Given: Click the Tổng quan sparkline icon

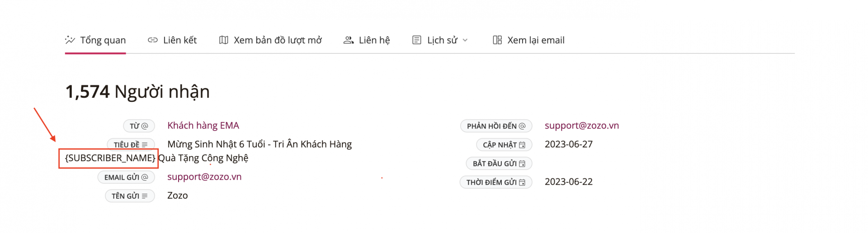Looking at the screenshot, I should [70, 40].
